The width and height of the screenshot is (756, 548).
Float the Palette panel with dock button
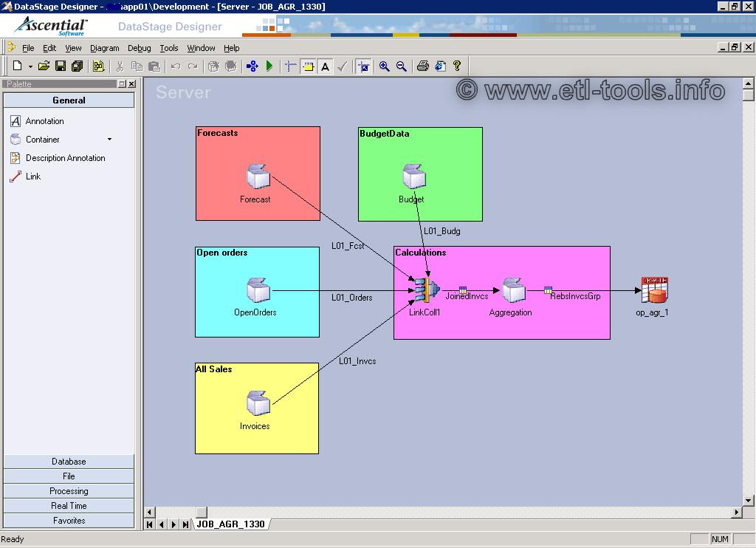coord(122,84)
